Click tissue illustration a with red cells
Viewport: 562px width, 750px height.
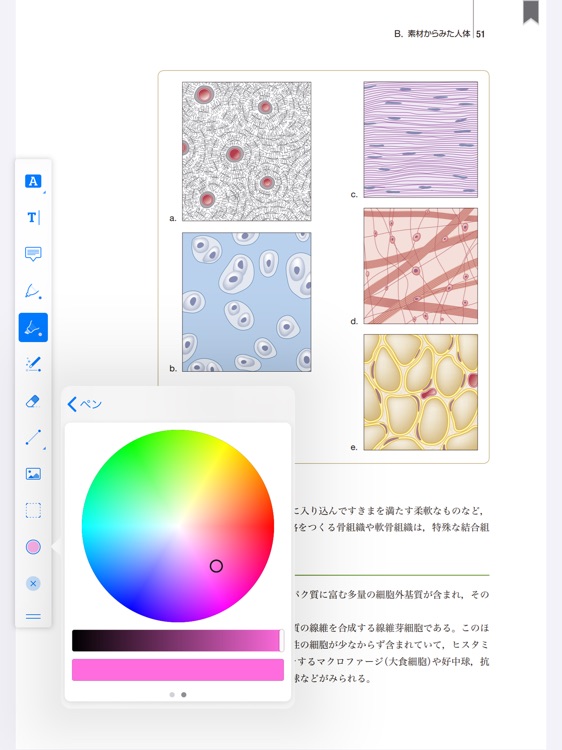coord(247,151)
